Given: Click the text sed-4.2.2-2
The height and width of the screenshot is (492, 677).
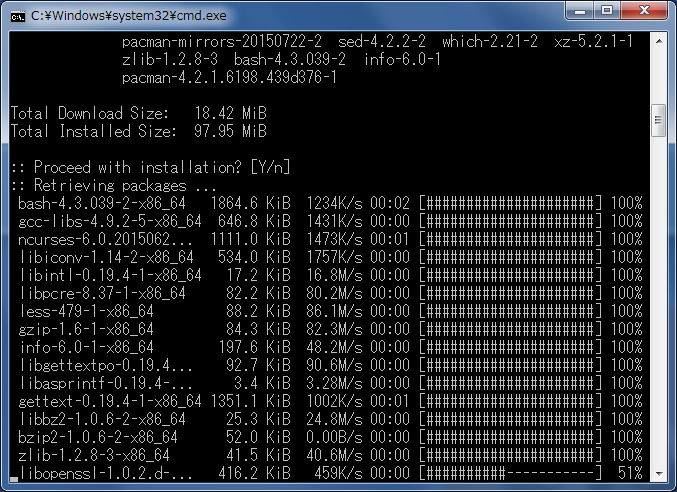Looking at the screenshot, I should coord(382,41).
